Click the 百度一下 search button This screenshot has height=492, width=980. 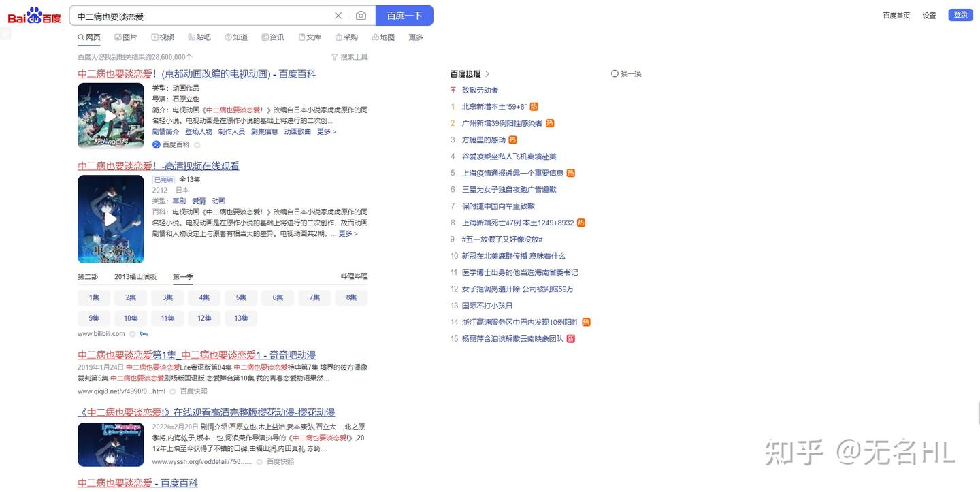click(404, 16)
